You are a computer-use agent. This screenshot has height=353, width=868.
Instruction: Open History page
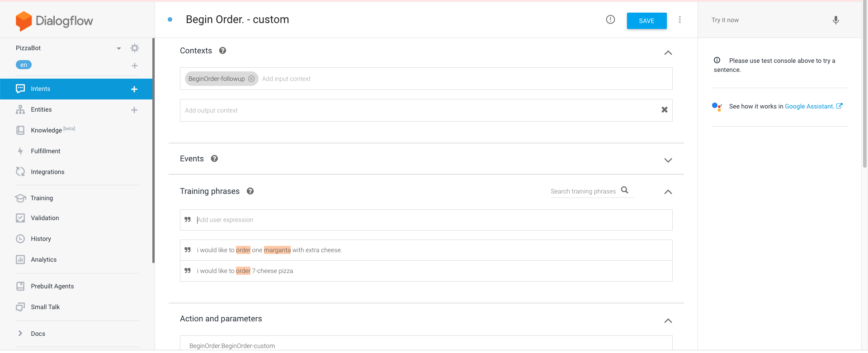click(41, 239)
